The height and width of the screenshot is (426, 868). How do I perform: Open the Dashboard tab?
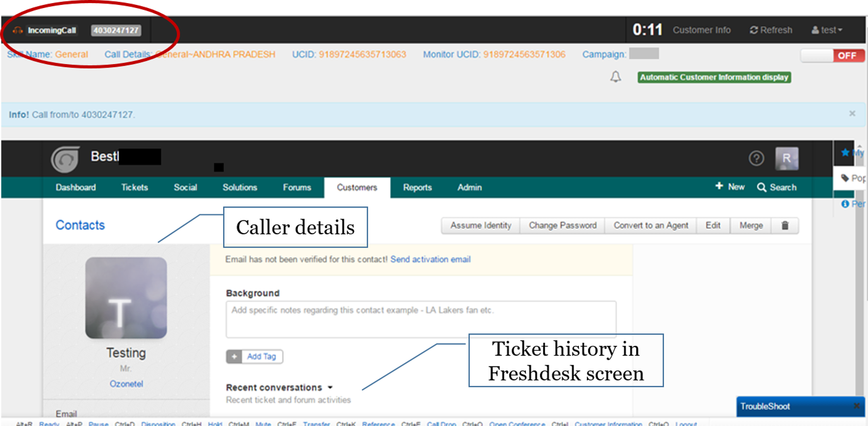(x=76, y=187)
